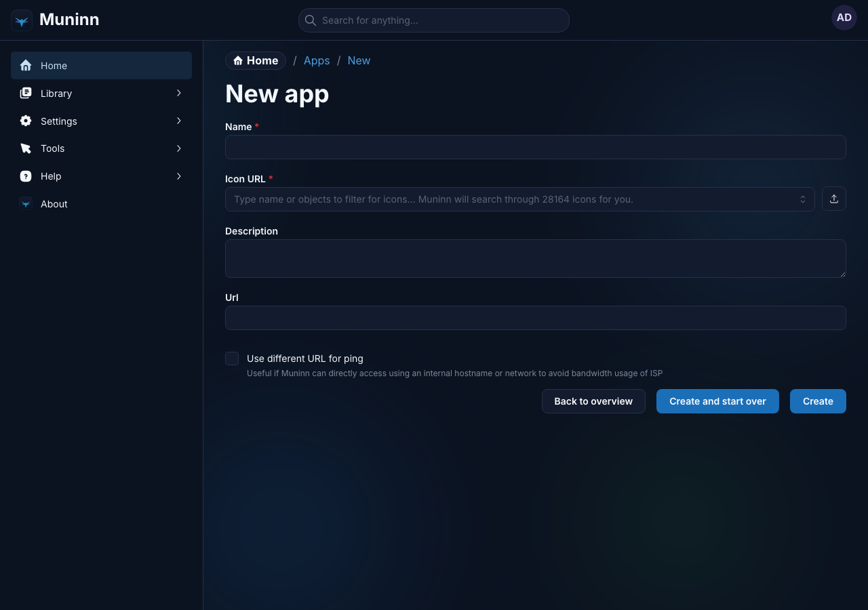The width and height of the screenshot is (868, 610).
Task: Click the About raven icon
Action: (x=26, y=203)
